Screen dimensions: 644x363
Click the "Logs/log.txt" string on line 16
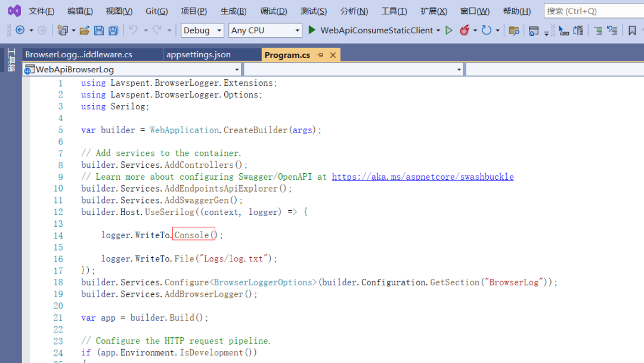click(233, 259)
